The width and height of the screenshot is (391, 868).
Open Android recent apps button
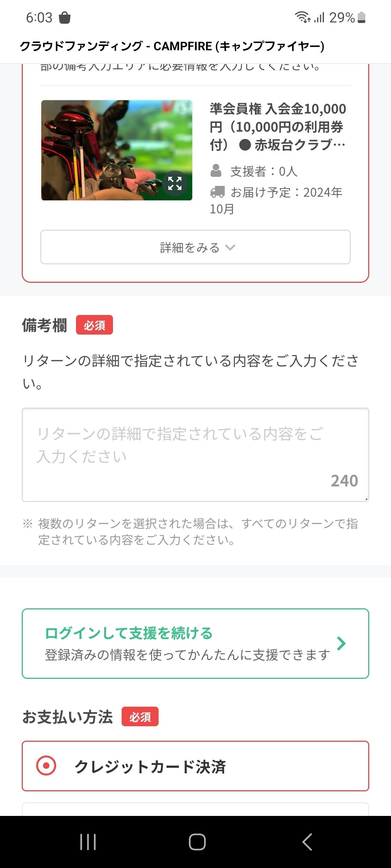click(88, 842)
